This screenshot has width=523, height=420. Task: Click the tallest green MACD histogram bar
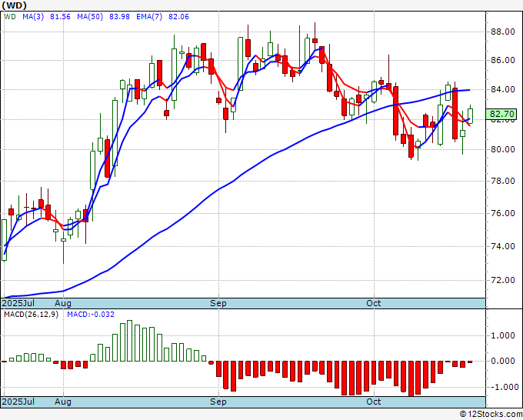[x=130, y=341]
